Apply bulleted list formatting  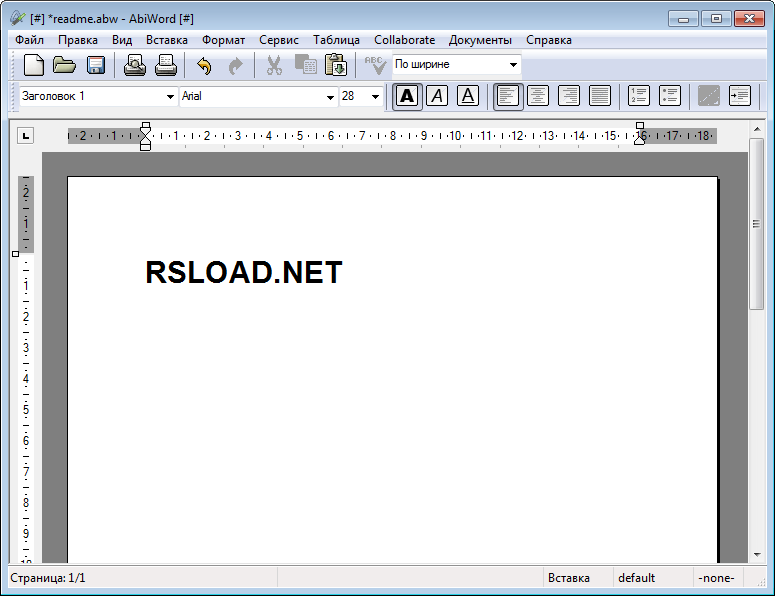[x=670, y=96]
